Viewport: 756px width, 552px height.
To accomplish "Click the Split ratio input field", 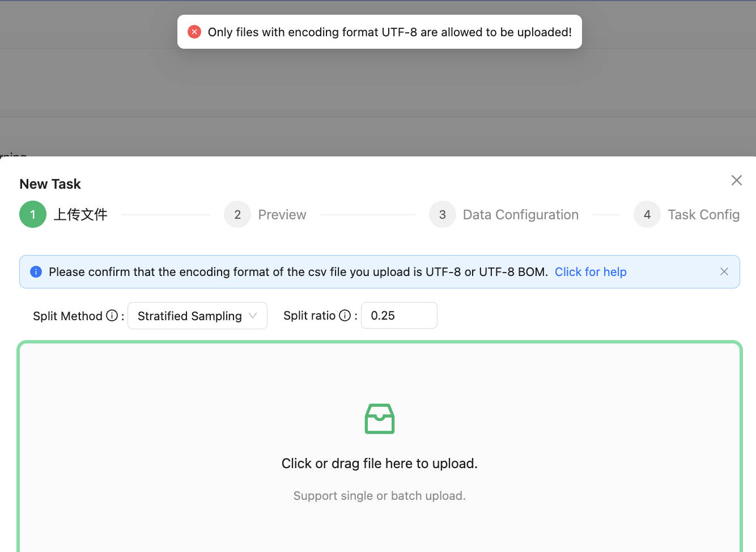I will pyautogui.click(x=399, y=316).
